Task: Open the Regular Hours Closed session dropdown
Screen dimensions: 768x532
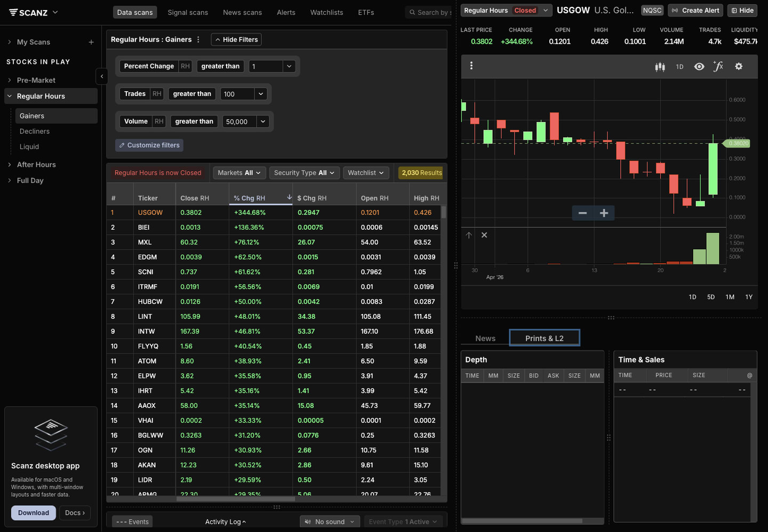Action: click(x=506, y=10)
